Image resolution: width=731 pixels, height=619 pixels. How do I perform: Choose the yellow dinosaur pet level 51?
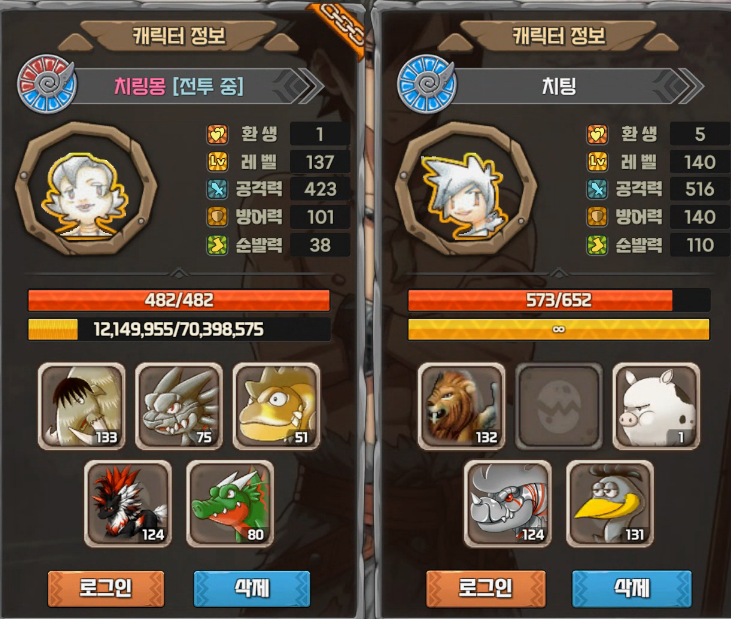(276, 406)
